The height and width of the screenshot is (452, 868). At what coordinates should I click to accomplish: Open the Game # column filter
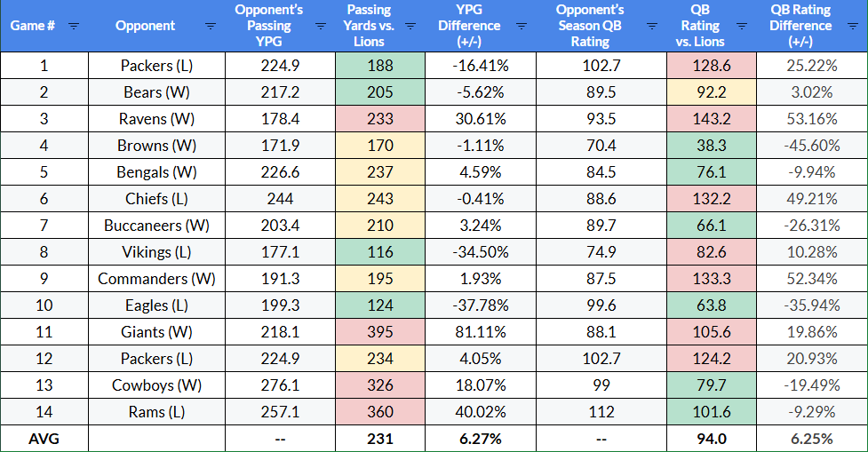coord(73,26)
